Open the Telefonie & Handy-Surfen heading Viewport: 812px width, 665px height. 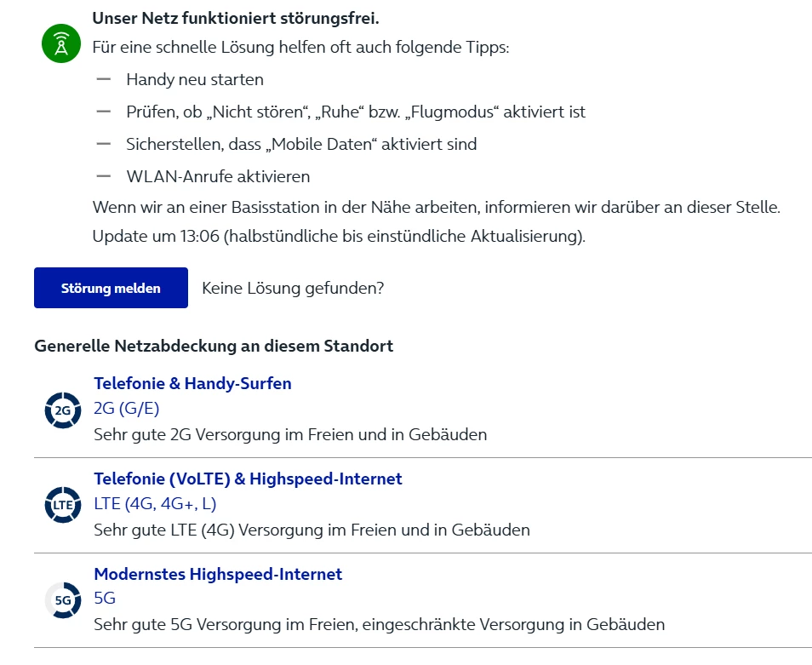coord(192,383)
